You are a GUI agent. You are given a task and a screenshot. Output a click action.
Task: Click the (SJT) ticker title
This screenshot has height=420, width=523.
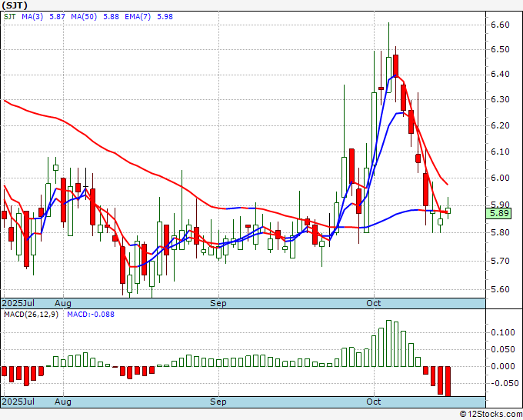pos(16,6)
